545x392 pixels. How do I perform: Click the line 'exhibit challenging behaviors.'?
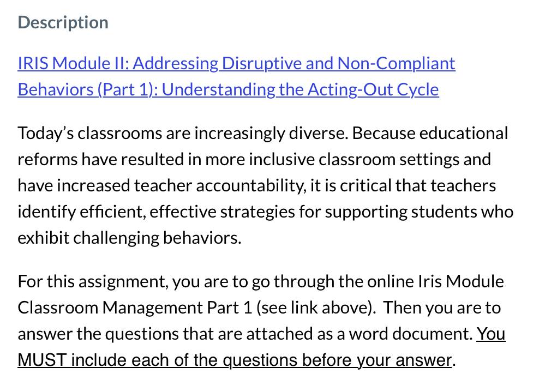click(129, 238)
